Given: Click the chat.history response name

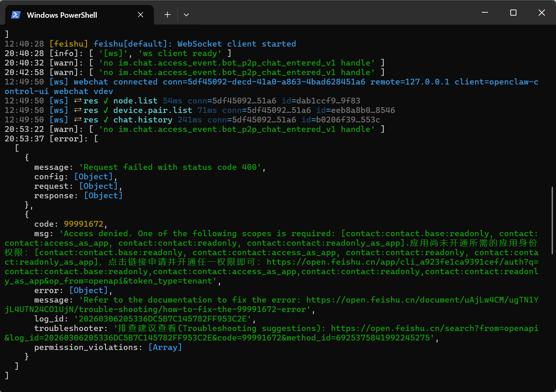Looking at the screenshot, I should tap(143, 120).
